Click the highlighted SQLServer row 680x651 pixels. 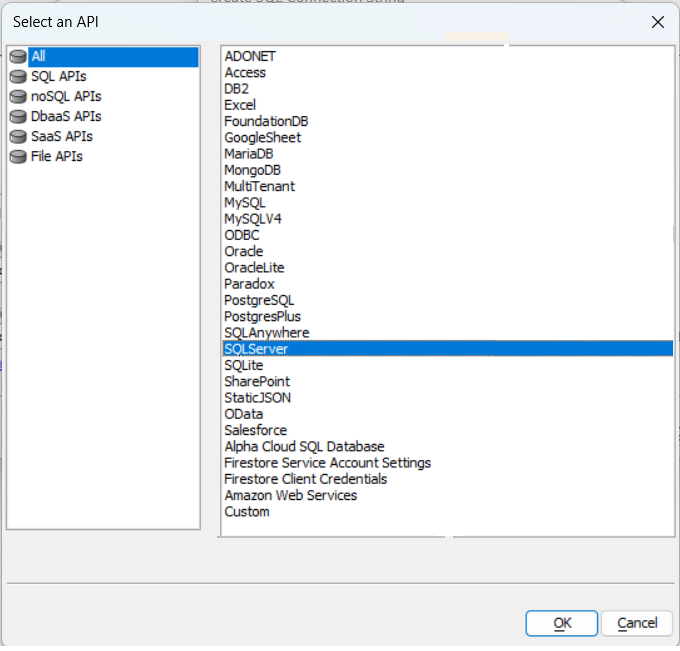[448, 349]
